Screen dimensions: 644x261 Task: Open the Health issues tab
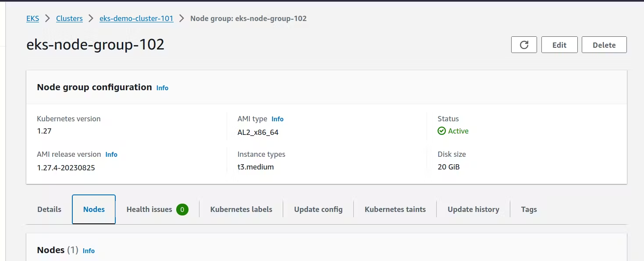(x=149, y=209)
